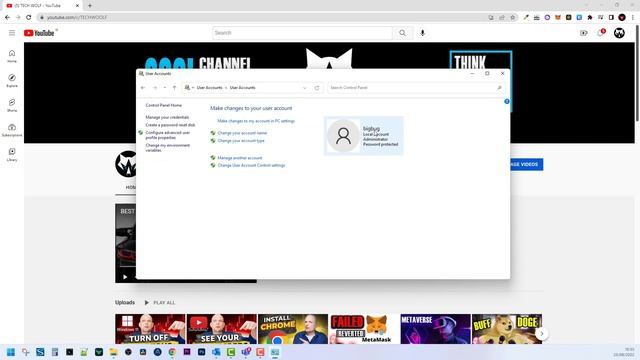640x360 pixels.
Task: Open YouTube hamburger guide menu
Action: click(x=12, y=33)
